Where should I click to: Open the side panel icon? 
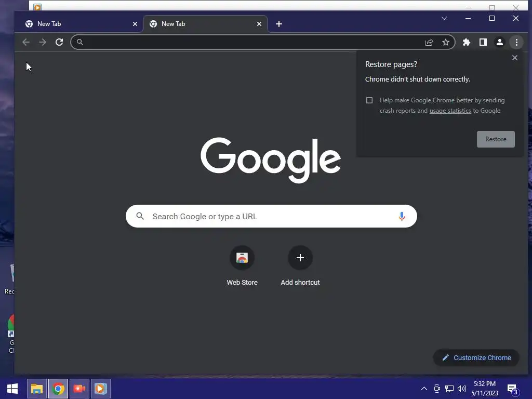483,42
